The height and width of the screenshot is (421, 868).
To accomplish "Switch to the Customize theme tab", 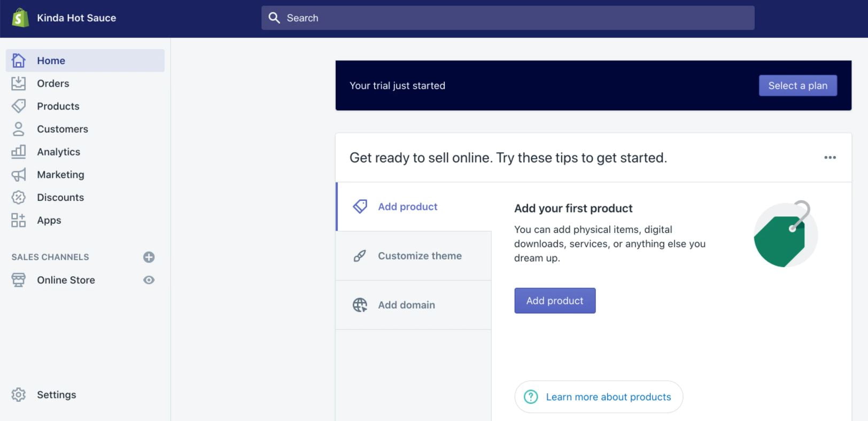I will [x=420, y=255].
